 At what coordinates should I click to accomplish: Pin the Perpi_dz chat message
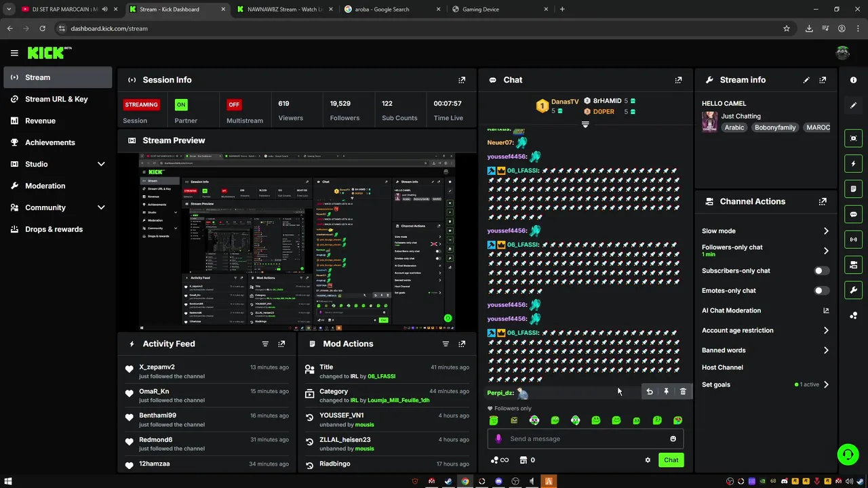666,392
